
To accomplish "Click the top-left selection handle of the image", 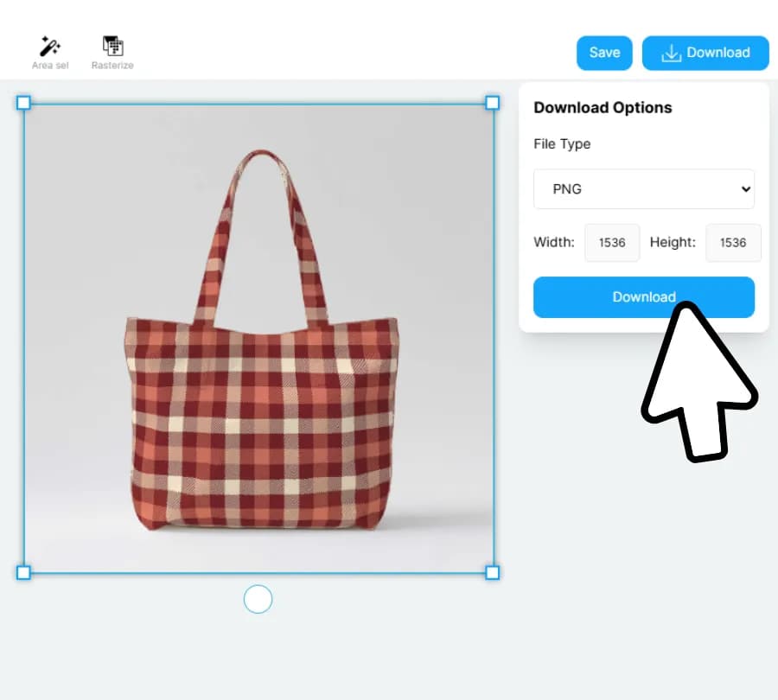I will pyautogui.click(x=23, y=103).
